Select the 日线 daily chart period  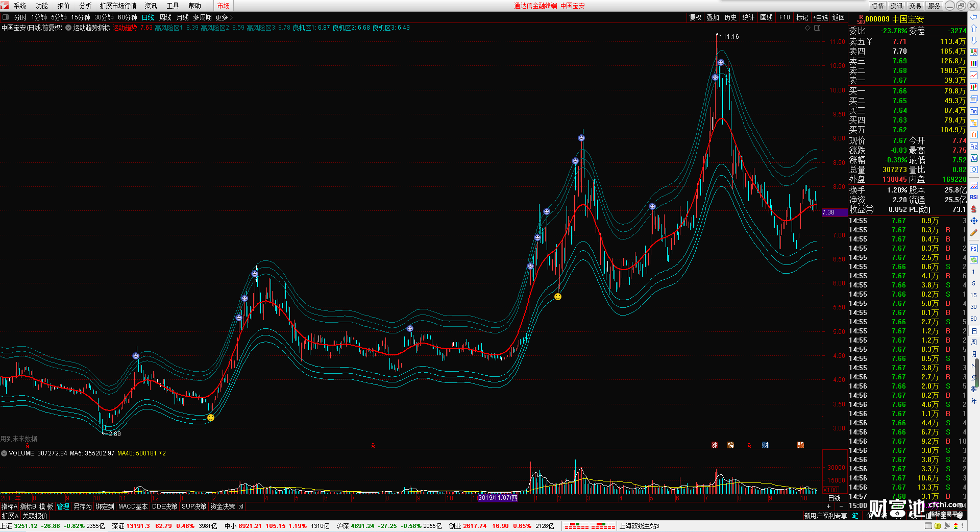tap(148, 17)
